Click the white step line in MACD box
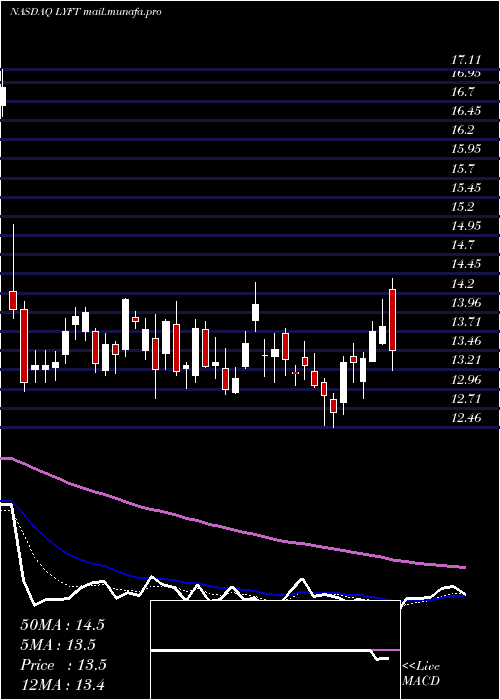500x700 pixels. 270,651
